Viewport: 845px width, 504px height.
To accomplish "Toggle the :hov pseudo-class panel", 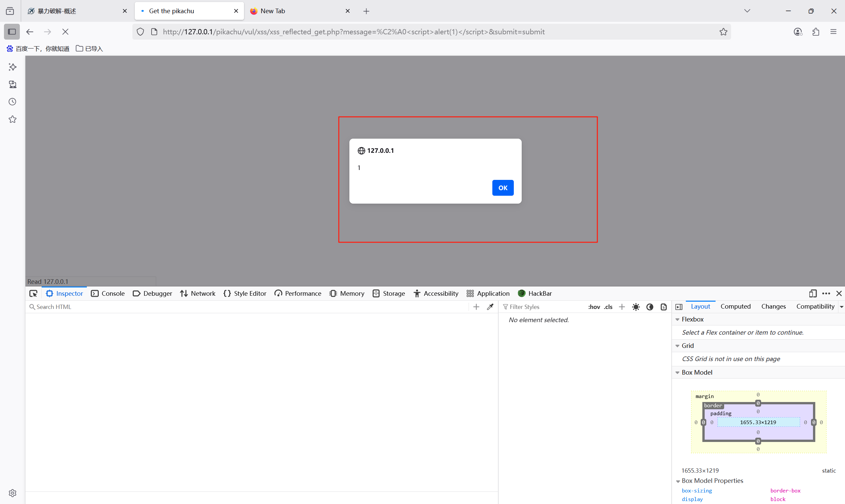I will click(x=594, y=307).
